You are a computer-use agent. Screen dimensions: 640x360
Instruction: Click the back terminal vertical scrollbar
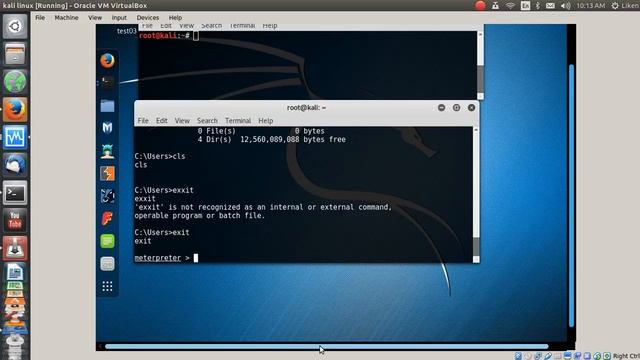pos(480,65)
